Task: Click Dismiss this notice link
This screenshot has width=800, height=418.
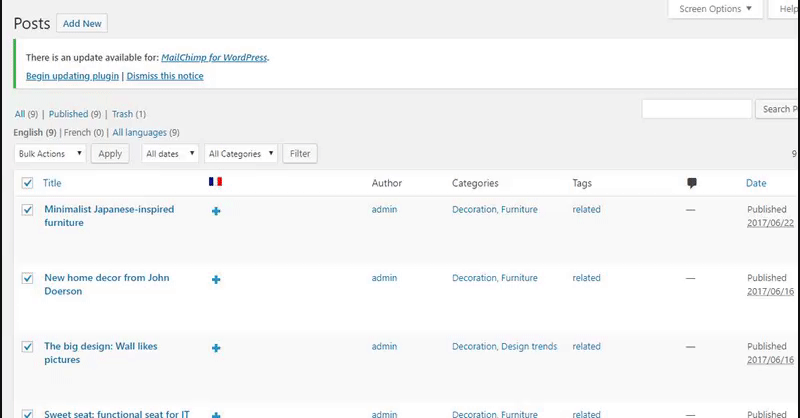Action: [x=165, y=76]
